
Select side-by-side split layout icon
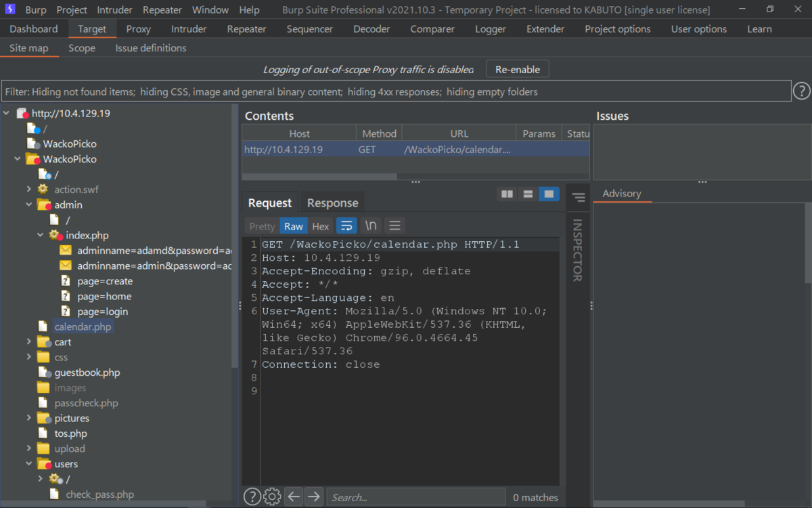pos(507,194)
